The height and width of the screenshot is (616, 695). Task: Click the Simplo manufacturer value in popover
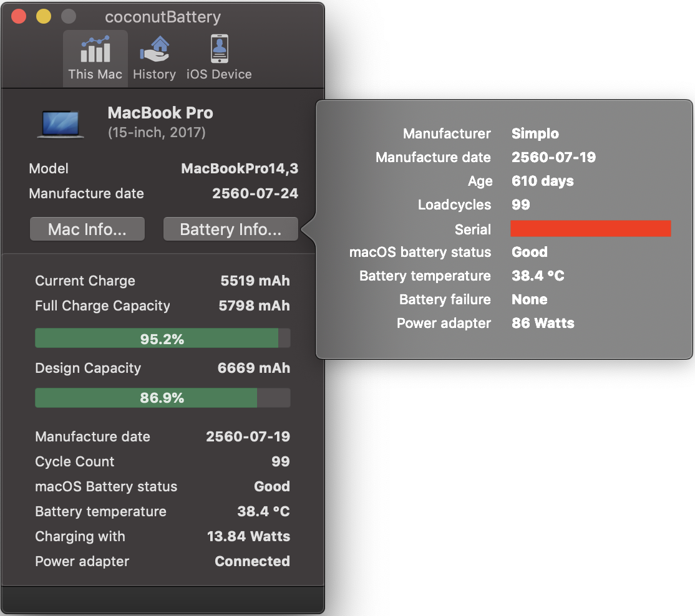click(x=535, y=133)
